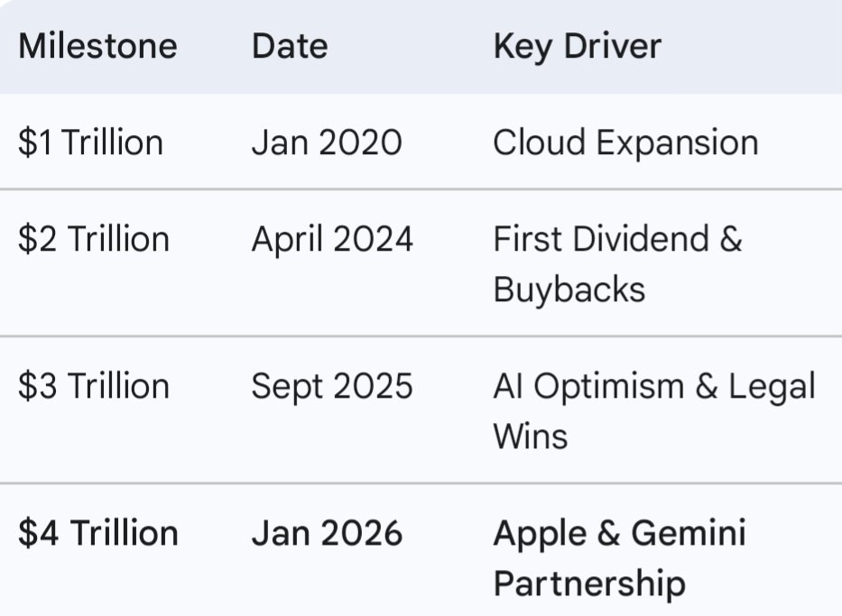Image resolution: width=842 pixels, height=616 pixels.
Task: Click the $3 Trillion milestone cell
Action: pyautogui.click(x=93, y=386)
